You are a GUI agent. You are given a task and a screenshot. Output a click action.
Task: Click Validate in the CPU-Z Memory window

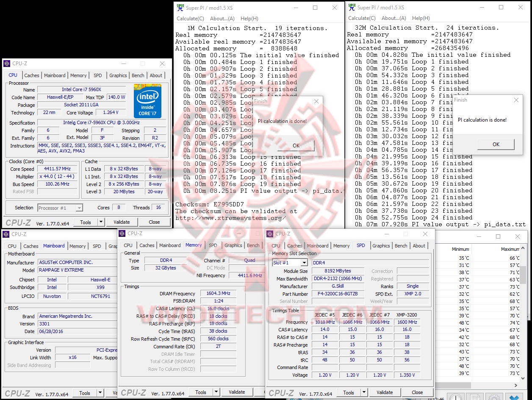(237, 392)
